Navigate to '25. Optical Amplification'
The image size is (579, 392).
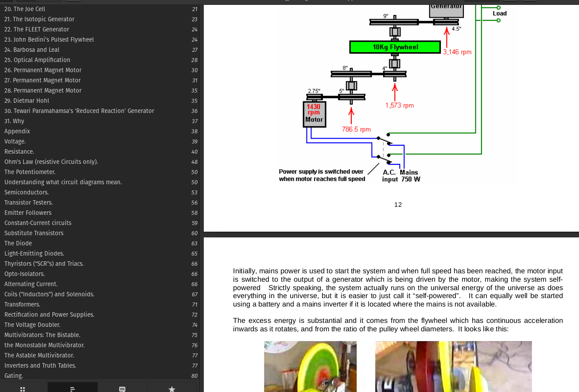(x=37, y=60)
